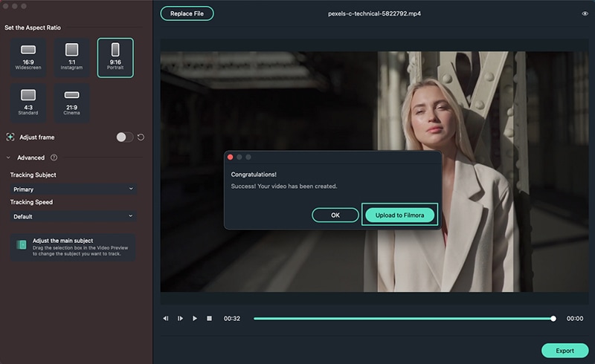Viewport: 595px width, 364px height.
Task: Click OK in the Congratulations dialog
Action: [x=335, y=215]
